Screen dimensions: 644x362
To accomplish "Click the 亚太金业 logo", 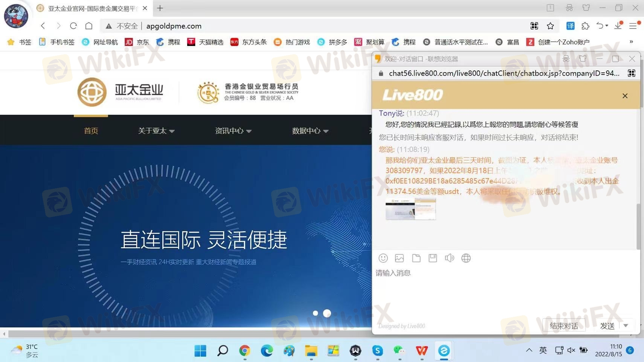I will click(120, 92).
